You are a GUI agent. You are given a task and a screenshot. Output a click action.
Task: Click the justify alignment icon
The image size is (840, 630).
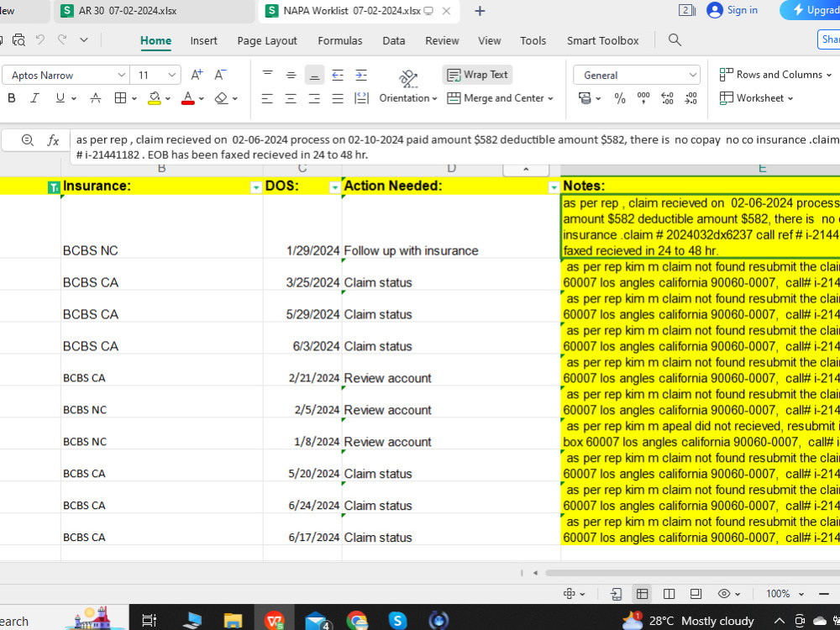(x=338, y=98)
